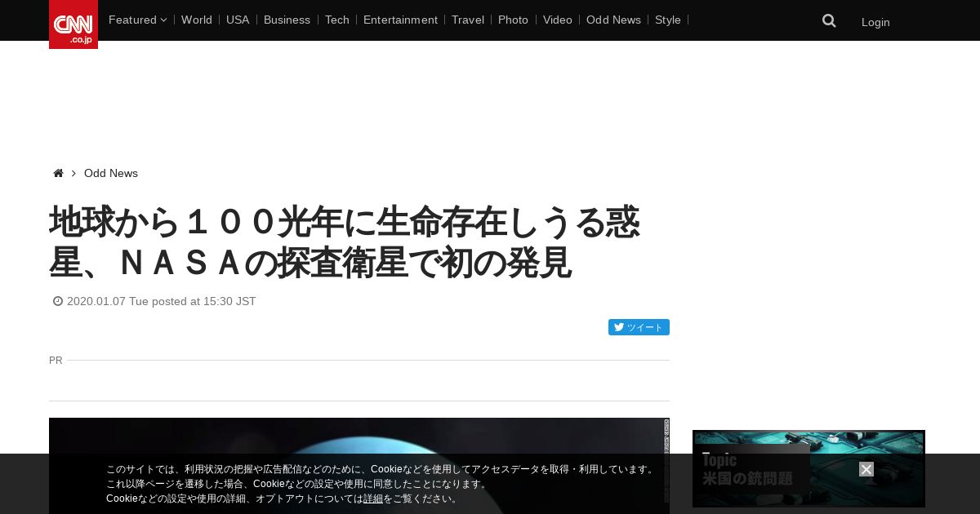
Task: Expand the Featured dropdown menu
Action: coord(137,20)
